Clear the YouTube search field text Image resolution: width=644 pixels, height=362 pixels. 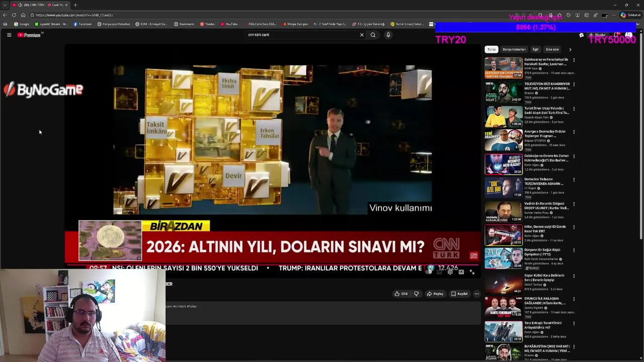(361, 35)
